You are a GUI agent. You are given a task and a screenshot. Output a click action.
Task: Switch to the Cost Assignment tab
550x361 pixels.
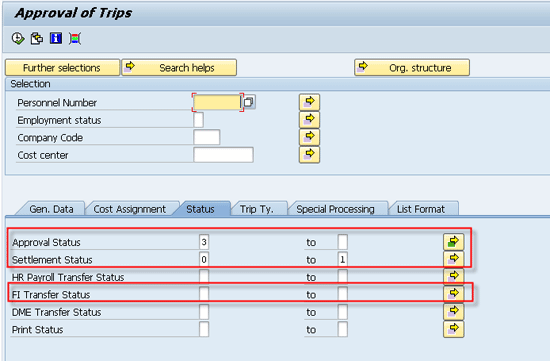click(129, 209)
